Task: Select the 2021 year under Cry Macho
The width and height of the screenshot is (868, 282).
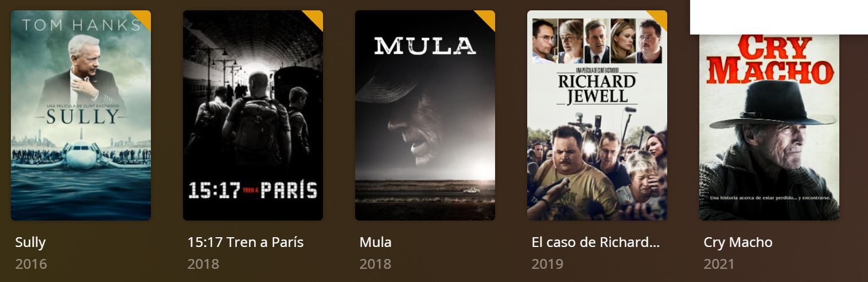Action: [719, 264]
